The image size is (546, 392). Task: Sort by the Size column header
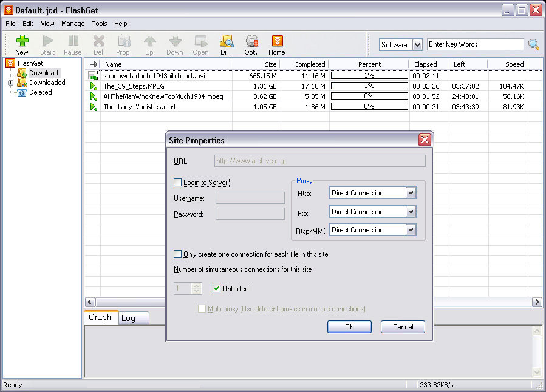pyautogui.click(x=256, y=64)
